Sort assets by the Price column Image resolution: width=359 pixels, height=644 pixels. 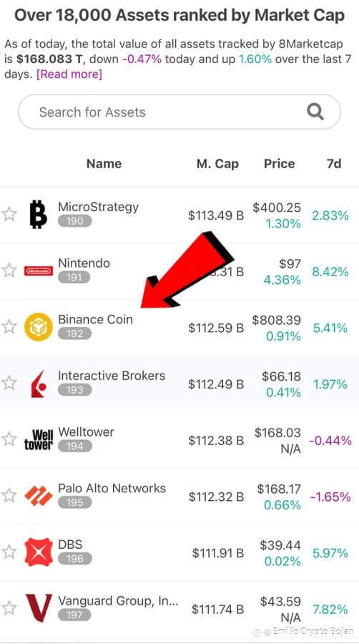point(280,163)
